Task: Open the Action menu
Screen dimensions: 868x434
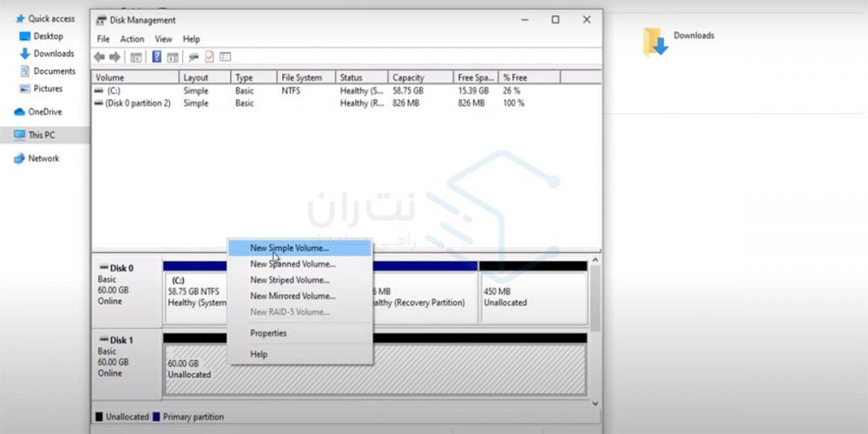Action: (x=132, y=39)
